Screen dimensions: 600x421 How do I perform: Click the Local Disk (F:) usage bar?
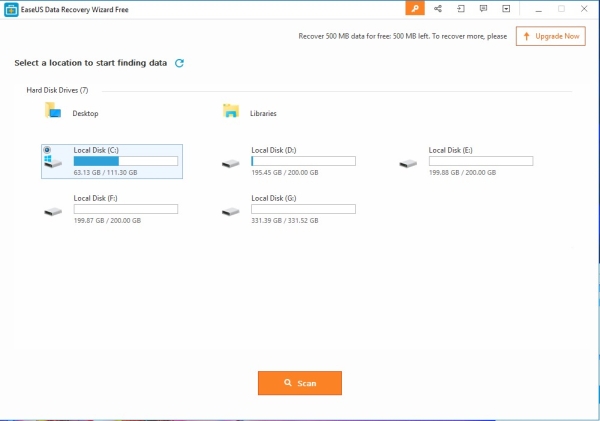[x=126, y=209]
